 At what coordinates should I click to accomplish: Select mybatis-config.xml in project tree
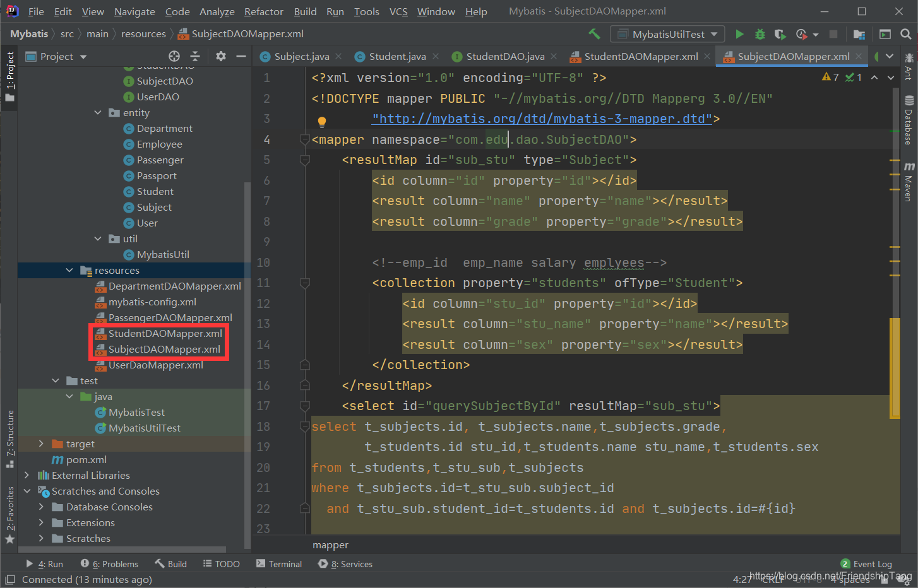click(x=152, y=302)
